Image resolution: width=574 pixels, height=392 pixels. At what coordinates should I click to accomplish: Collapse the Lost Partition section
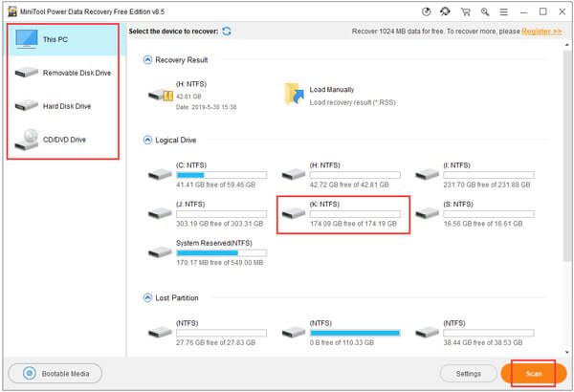147,297
